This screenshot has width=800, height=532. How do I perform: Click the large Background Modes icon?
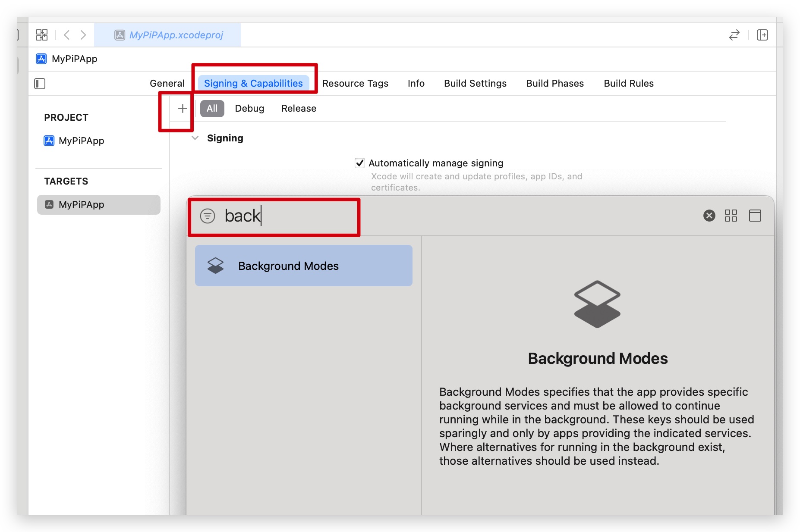(597, 304)
